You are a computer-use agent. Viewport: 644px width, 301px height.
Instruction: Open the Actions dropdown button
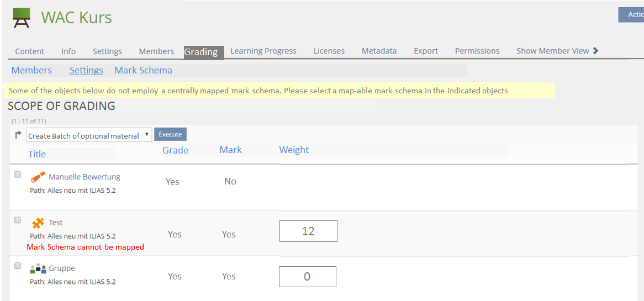point(632,15)
